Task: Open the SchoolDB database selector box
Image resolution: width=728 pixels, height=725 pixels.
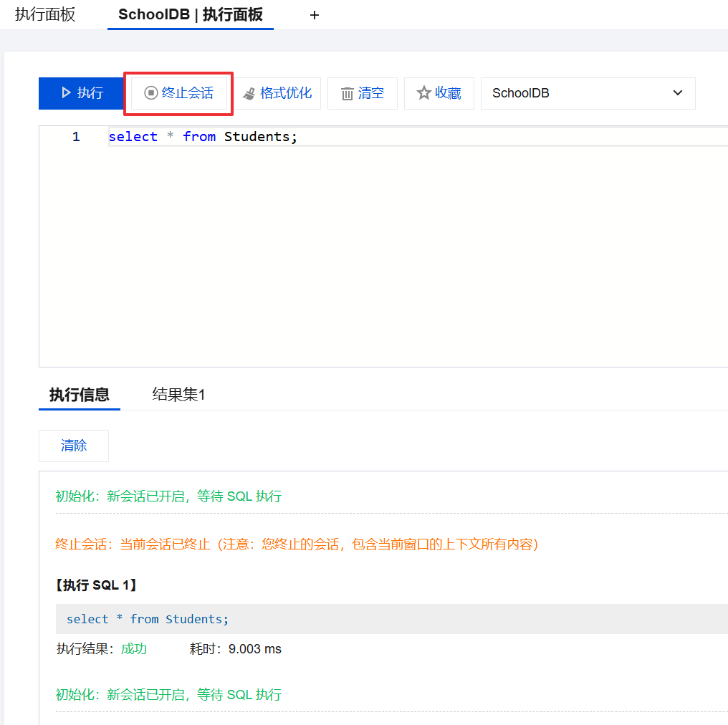Action: coord(573,93)
